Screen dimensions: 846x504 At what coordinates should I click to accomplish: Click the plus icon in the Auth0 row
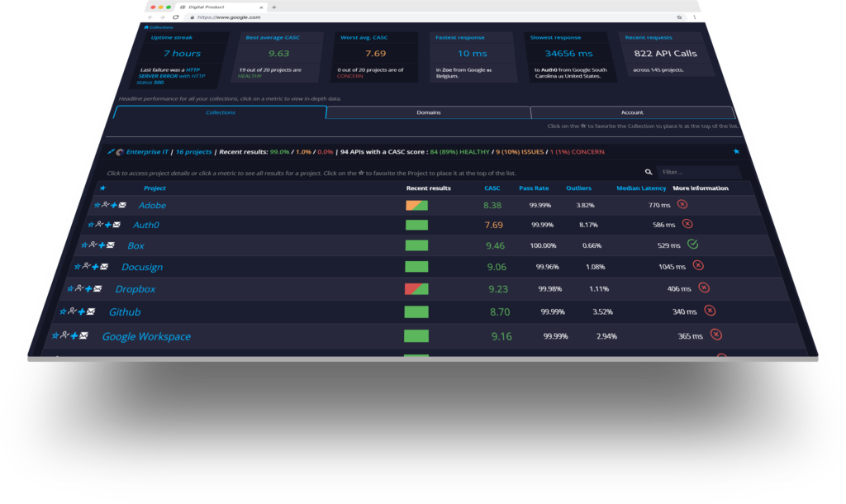pos(108,225)
